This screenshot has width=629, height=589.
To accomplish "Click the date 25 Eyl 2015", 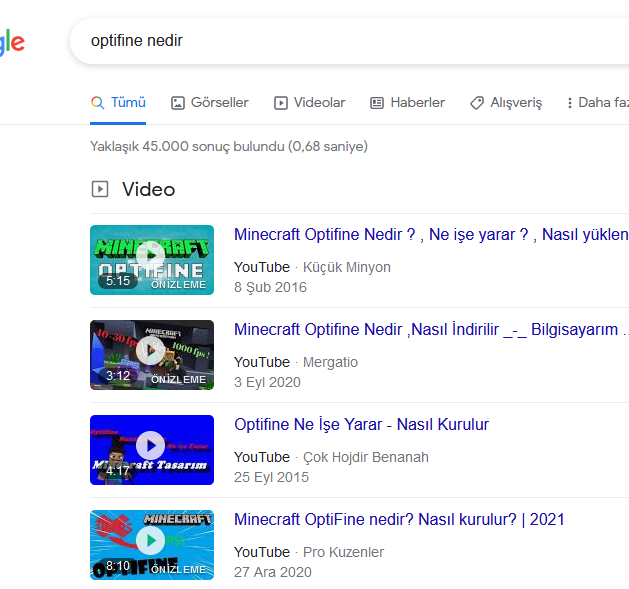I will (x=272, y=477).
